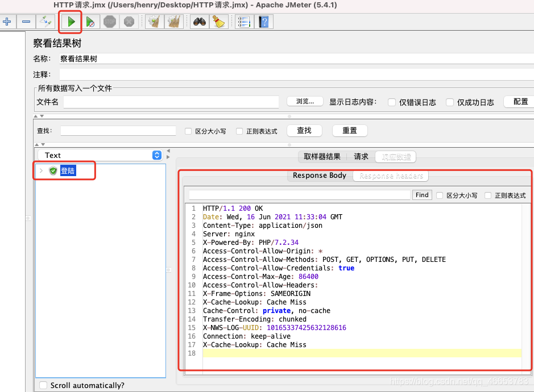The height and width of the screenshot is (392, 534).
Task: Click line 'X-Powered-By: PHP/7.2.34'
Action: (x=251, y=242)
